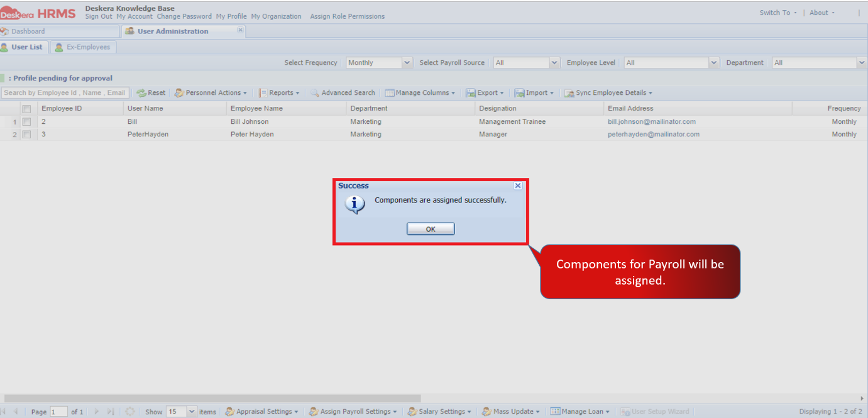Image resolution: width=868 pixels, height=418 pixels.
Task: Sort by Employee ID column header
Action: (x=80, y=109)
